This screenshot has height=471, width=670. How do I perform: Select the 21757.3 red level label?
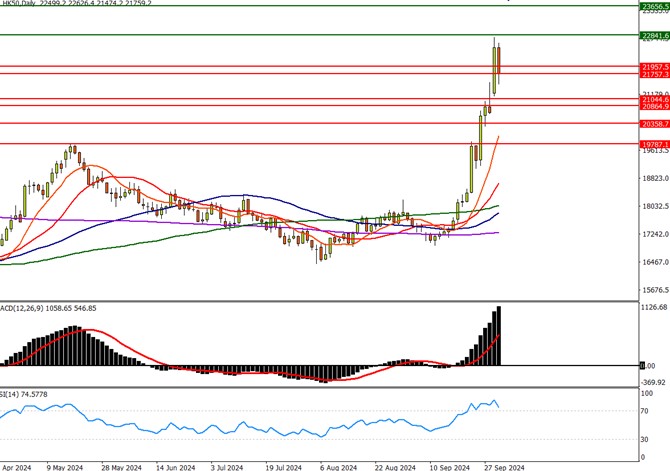click(x=653, y=74)
